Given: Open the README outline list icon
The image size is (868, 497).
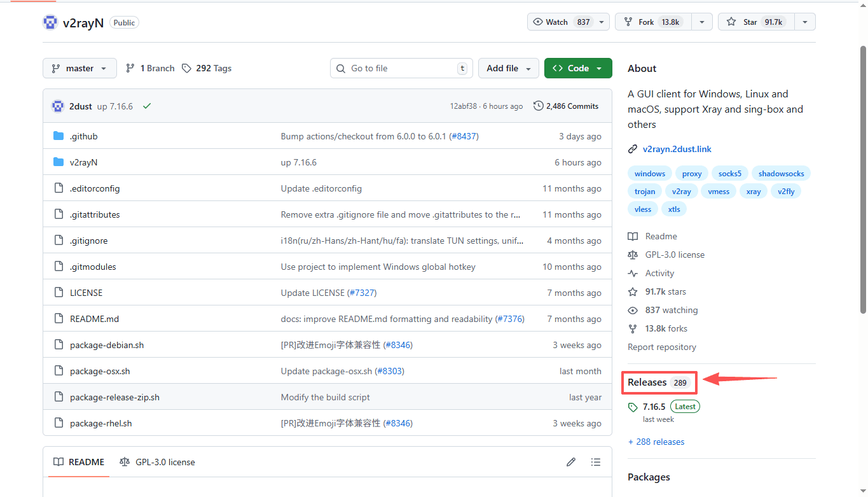Looking at the screenshot, I should [595, 462].
